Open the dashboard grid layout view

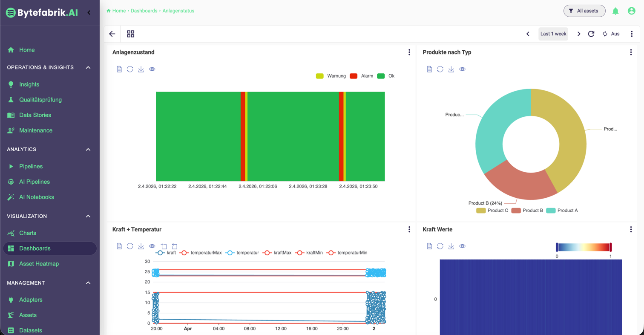130,33
